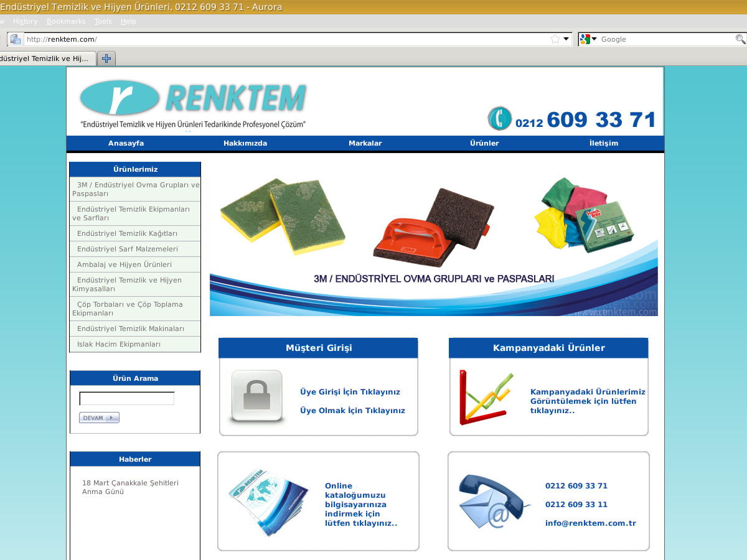The image size is (747, 560).
Task: Click the 0212 609 33 11 number
Action: pos(576,505)
